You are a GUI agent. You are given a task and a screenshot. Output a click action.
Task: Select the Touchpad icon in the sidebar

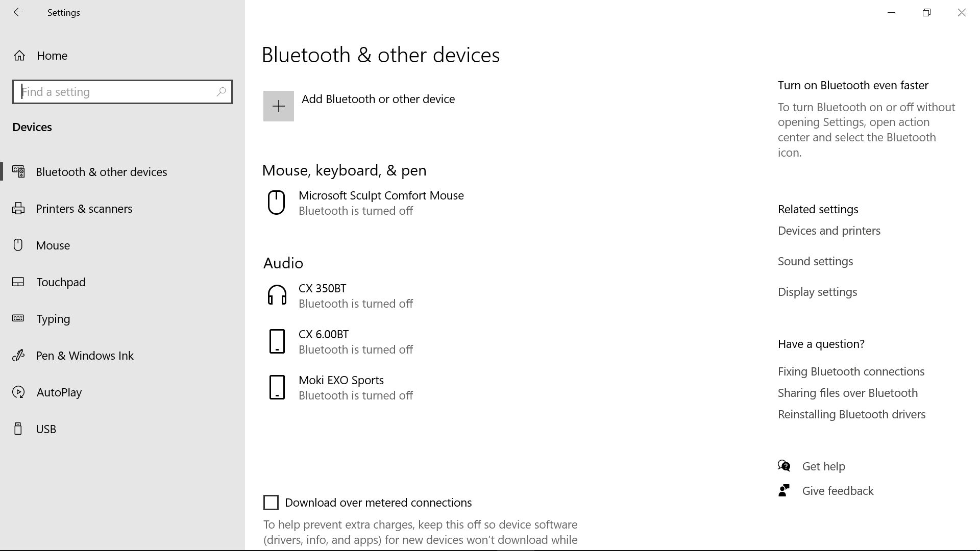19,282
